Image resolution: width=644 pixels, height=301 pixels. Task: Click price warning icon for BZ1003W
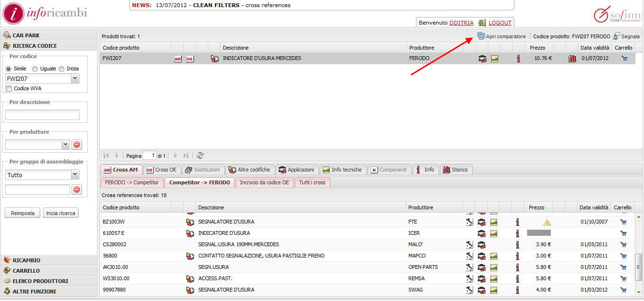547,222
